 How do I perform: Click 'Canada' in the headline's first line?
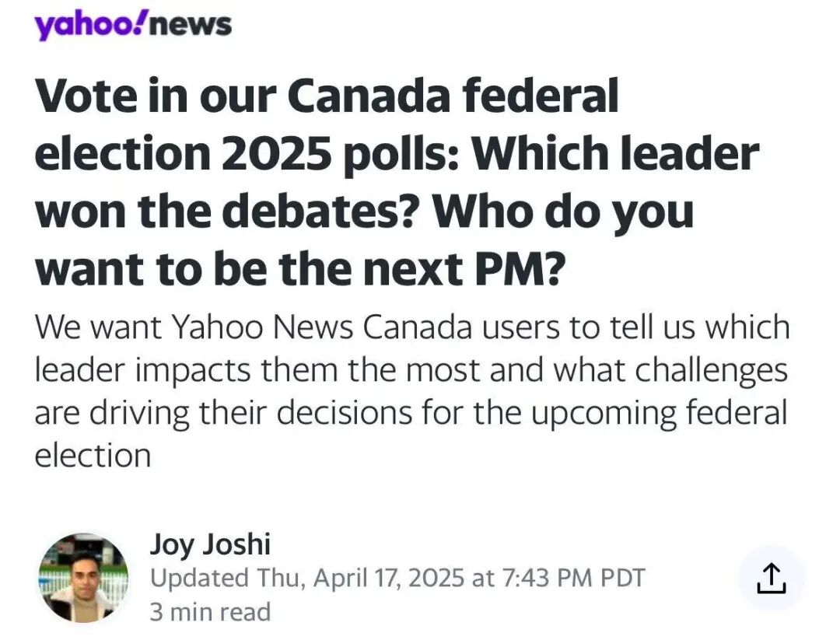click(369, 96)
